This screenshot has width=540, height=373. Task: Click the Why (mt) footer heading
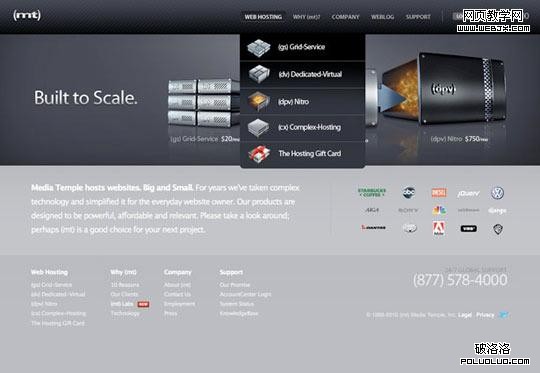(x=123, y=272)
